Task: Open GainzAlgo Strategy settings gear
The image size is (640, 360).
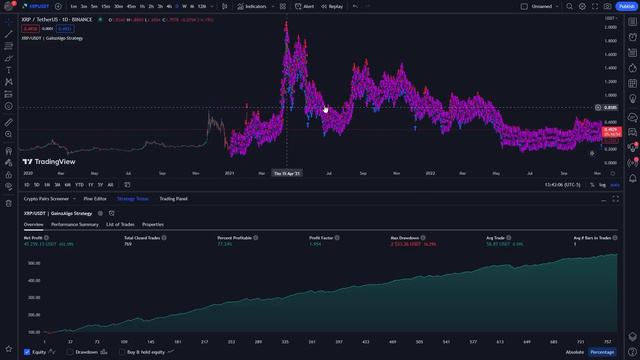Action: [x=100, y=213]
